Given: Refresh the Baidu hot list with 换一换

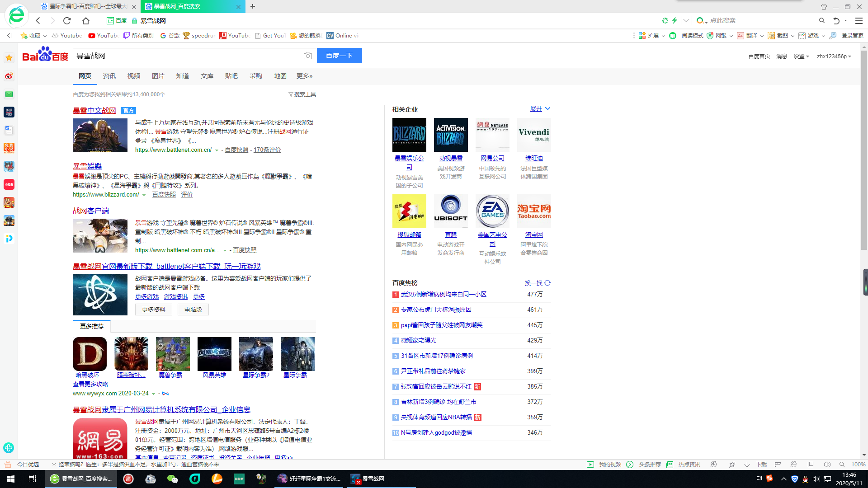Looking at the screenshot, I should tap(538, 283).
